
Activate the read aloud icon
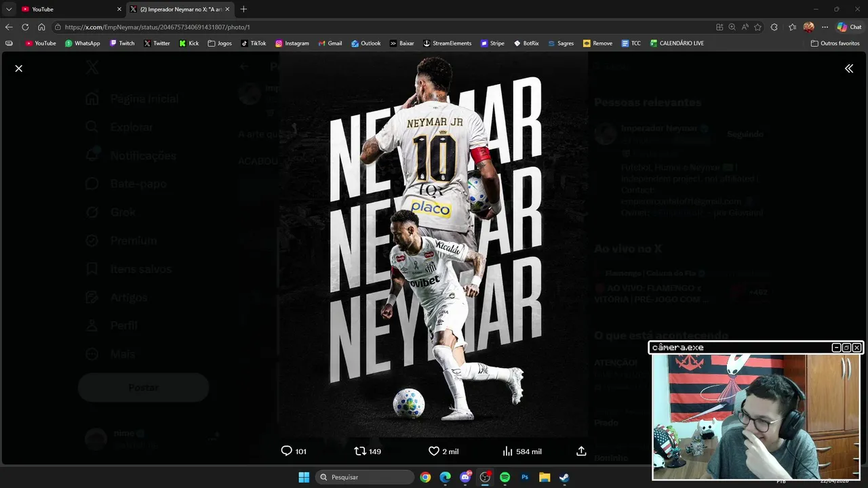[x=745, y=27]
